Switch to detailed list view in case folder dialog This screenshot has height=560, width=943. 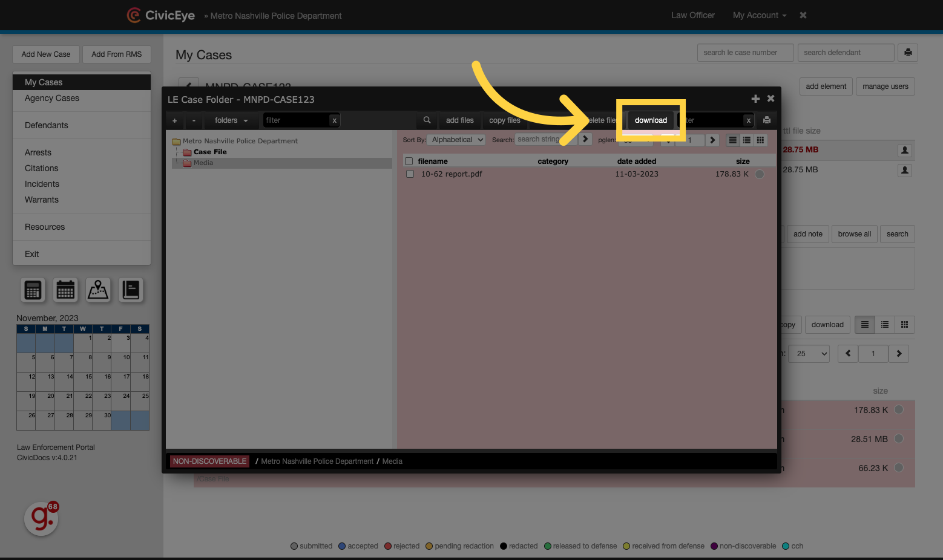(x=747, y=140)
